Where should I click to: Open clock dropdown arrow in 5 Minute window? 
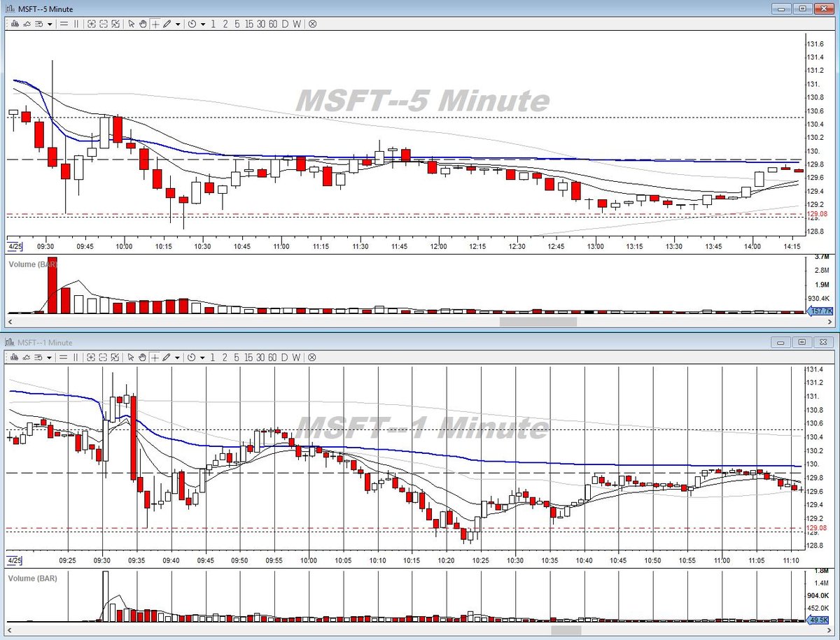tap(203, 24)
